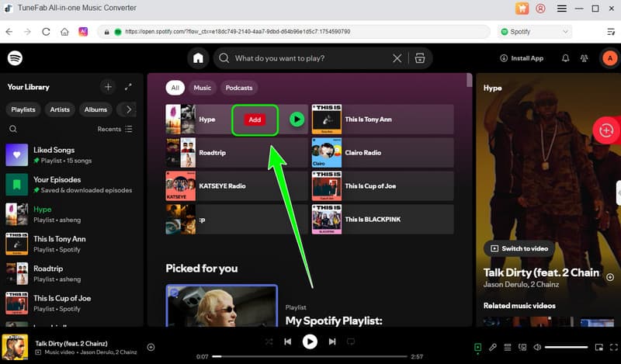
Task: Go forward in browser navigation
Action: pyautogui.click(x=27, y=32)
